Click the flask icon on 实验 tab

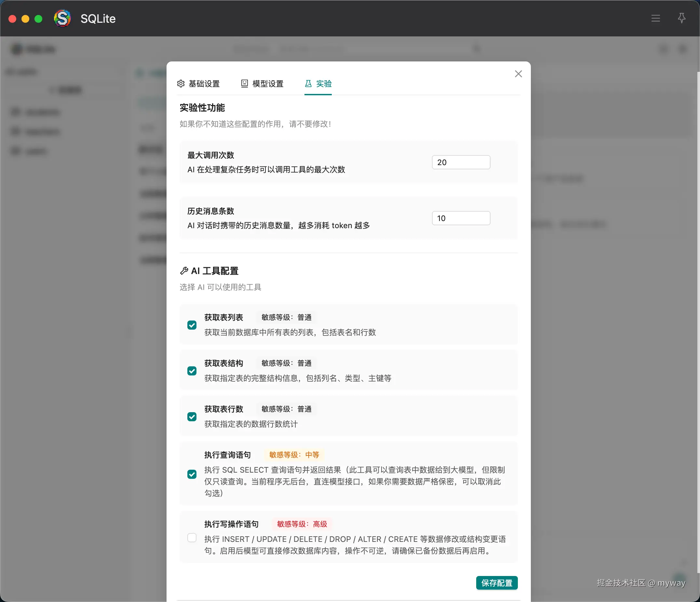pos(308,84)
